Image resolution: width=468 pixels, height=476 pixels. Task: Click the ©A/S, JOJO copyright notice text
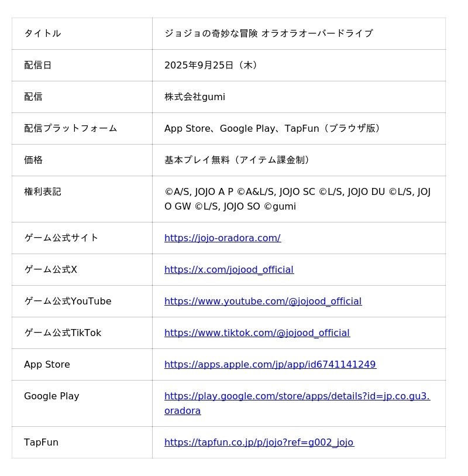[x=297, y=199]
